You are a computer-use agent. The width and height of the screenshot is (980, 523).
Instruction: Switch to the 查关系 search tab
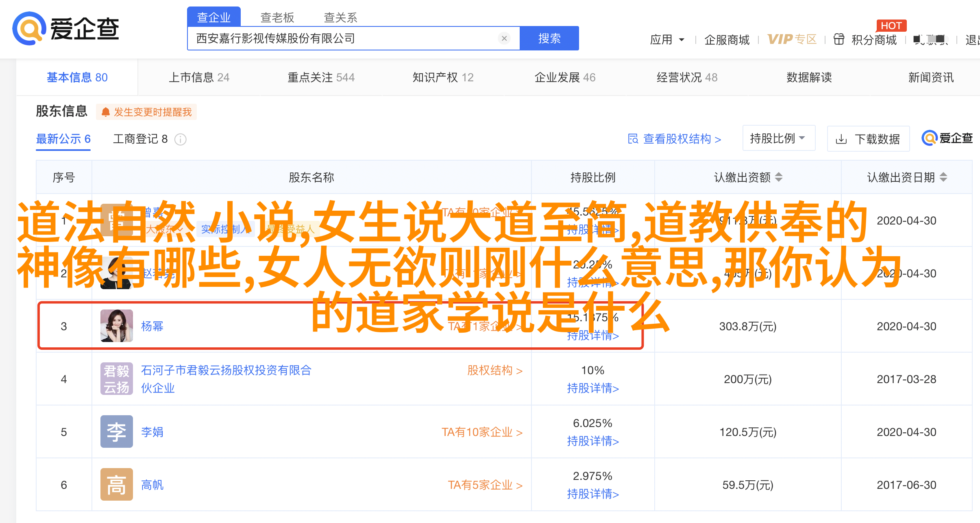(x=341, y=17)
